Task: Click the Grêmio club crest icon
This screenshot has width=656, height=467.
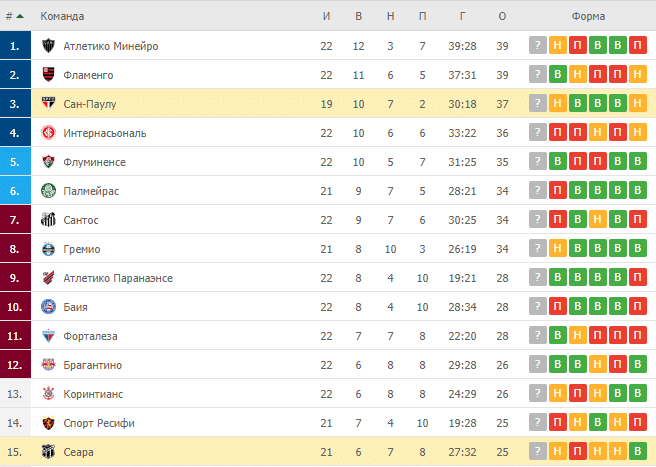Action: coord(49,249)
